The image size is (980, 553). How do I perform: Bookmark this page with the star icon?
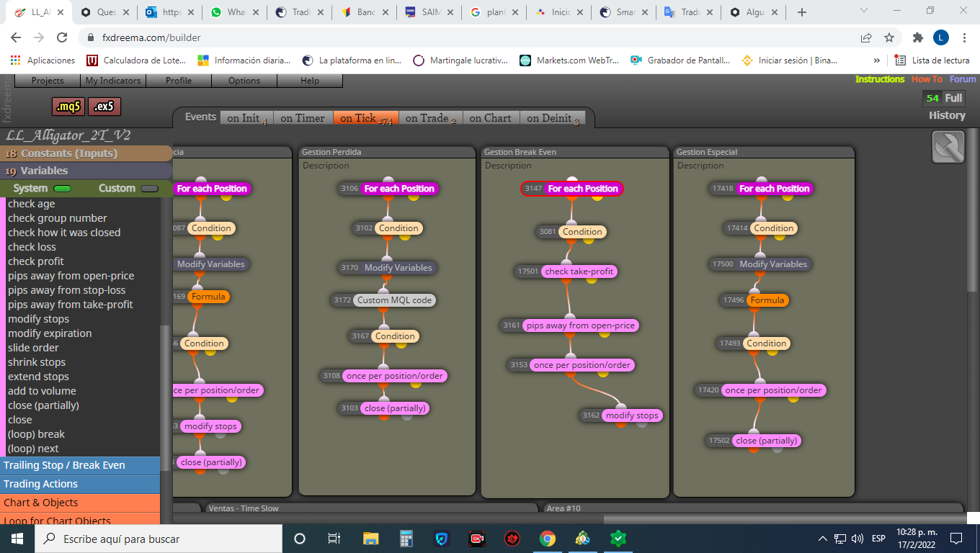(889, 37)
